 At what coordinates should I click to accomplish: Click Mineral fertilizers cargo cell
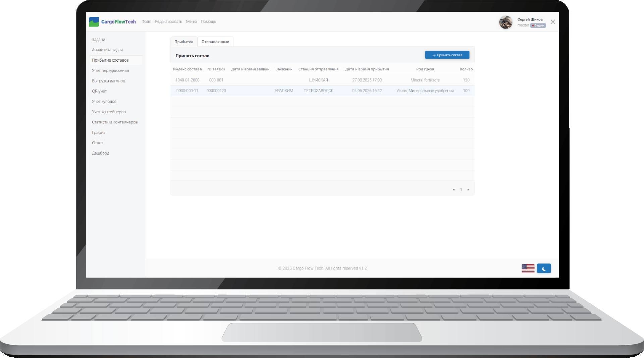tap(425, 80)
